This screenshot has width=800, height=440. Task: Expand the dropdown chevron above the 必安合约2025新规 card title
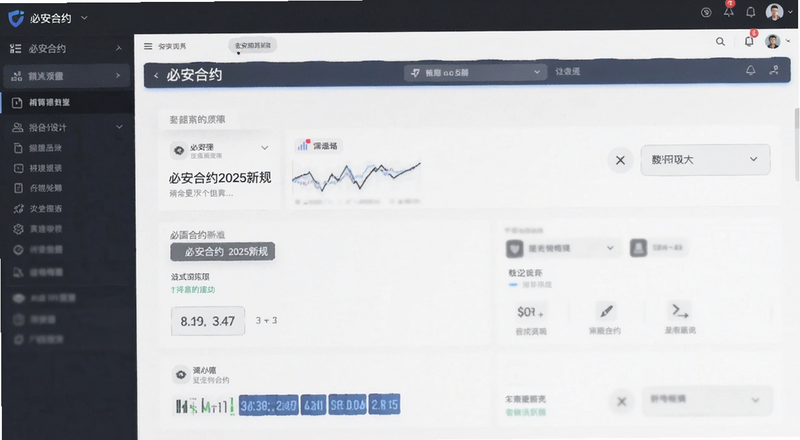click(x=265, y=148)
